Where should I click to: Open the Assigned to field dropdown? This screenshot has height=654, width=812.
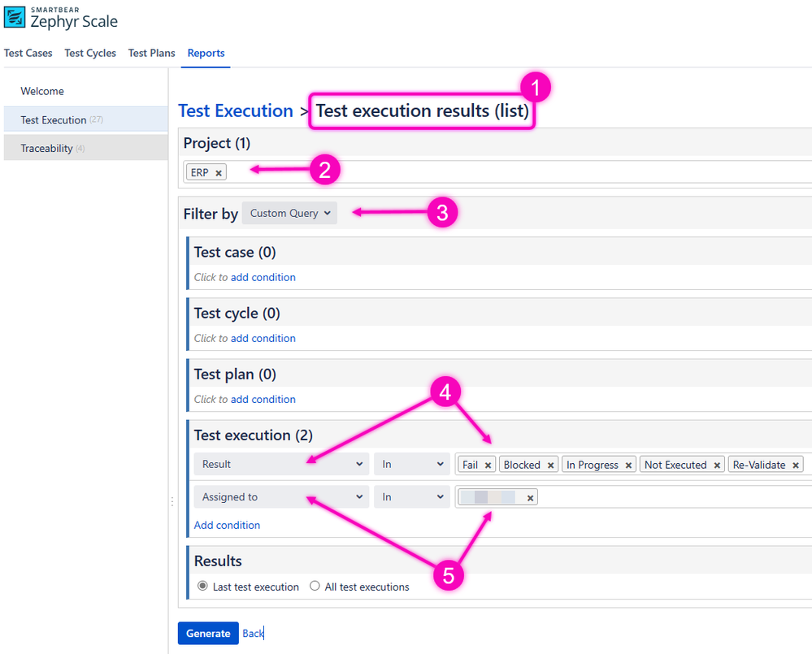pos(281,497)
